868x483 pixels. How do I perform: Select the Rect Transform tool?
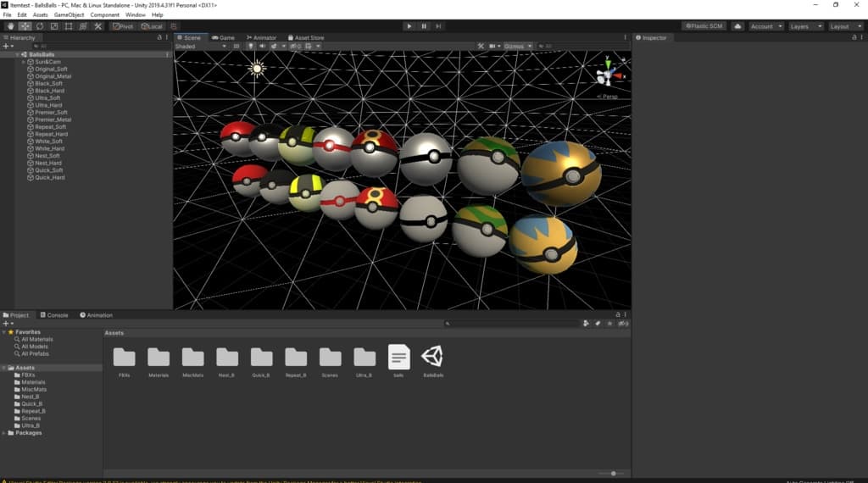[x=69, y=26]
